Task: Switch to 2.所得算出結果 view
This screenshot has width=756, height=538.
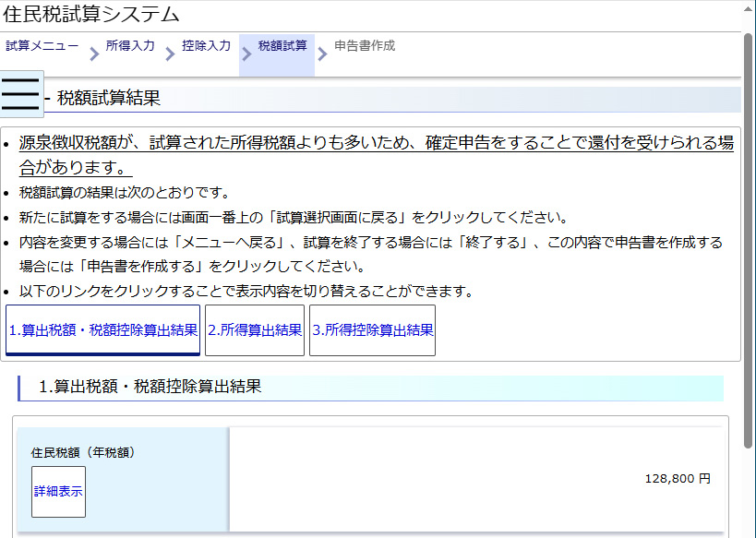Action: click(255, 330)
